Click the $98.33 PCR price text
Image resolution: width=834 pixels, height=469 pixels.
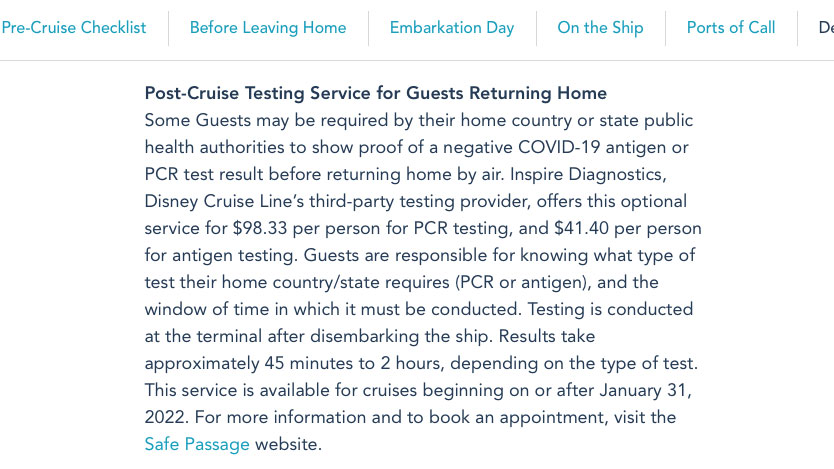(260, 228)
